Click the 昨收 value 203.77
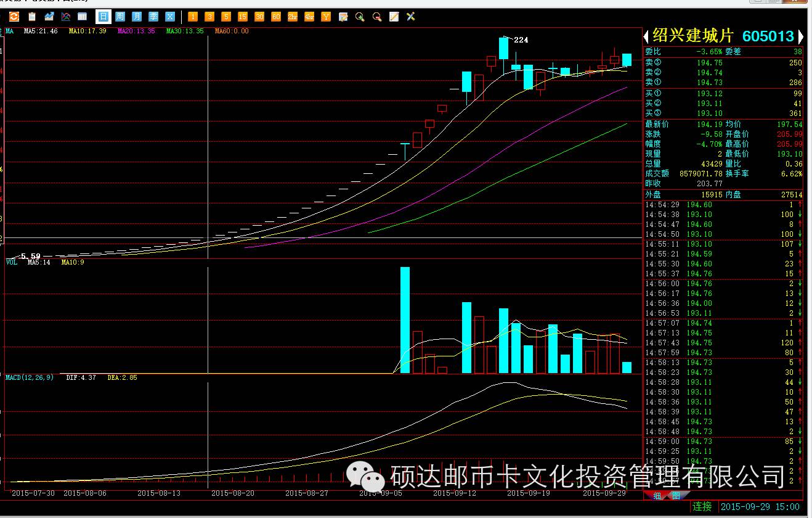 (x=710, y=183)
